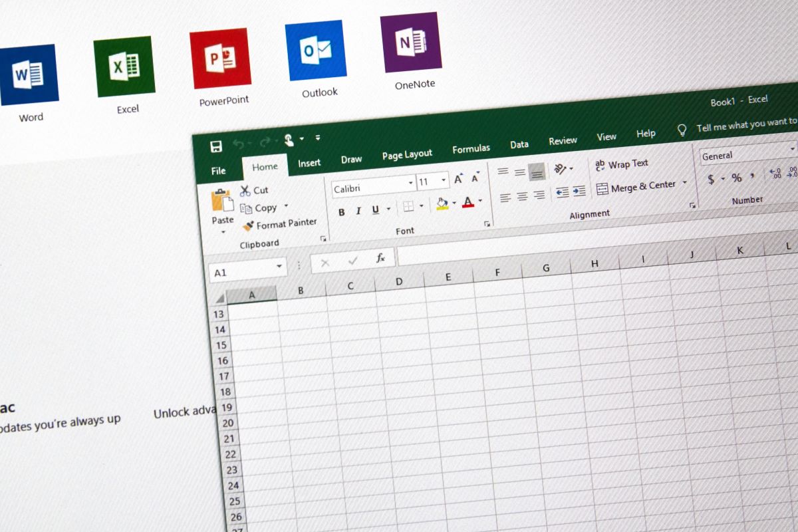798x532 pixels.
Task: Click the Increase Font Size icon
Action: [459, 179]
